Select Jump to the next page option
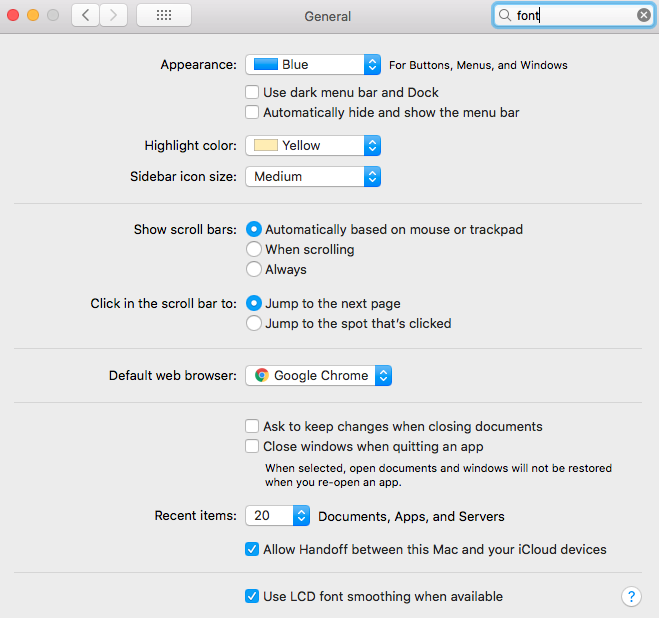Screen dimensions: 659x618 (254, 303)
